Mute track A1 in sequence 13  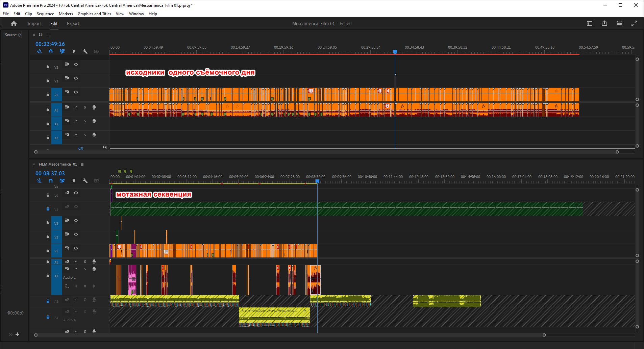pyautogui.click(x=76, y=107)
